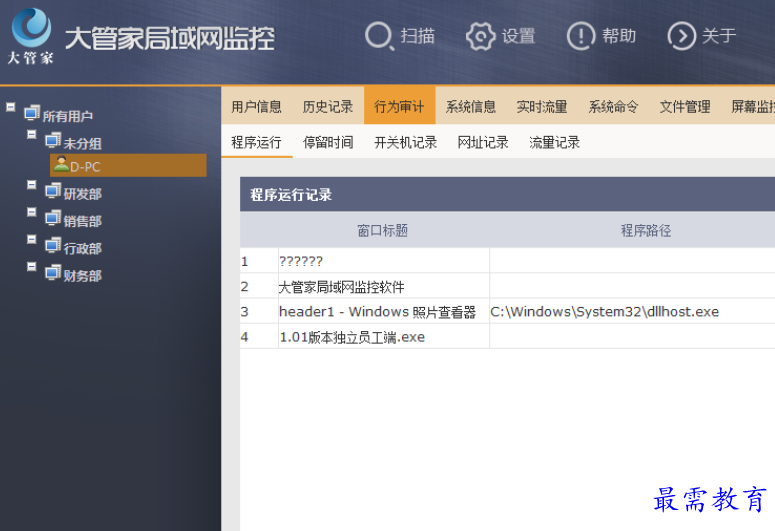Click the 扫描 magnifier icon
Screen dimensions: 775x531
[x=379, y=36]
